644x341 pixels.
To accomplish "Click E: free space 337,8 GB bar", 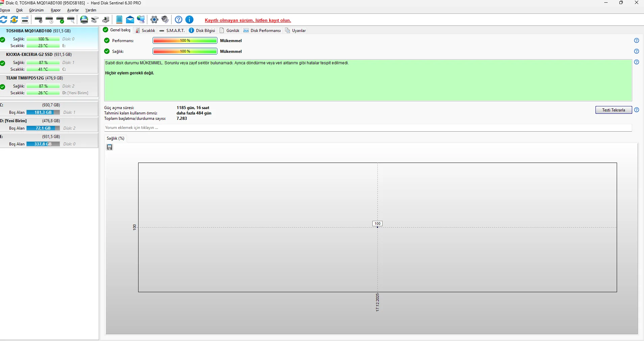I will pyautogui.click(x=43, y=144).
